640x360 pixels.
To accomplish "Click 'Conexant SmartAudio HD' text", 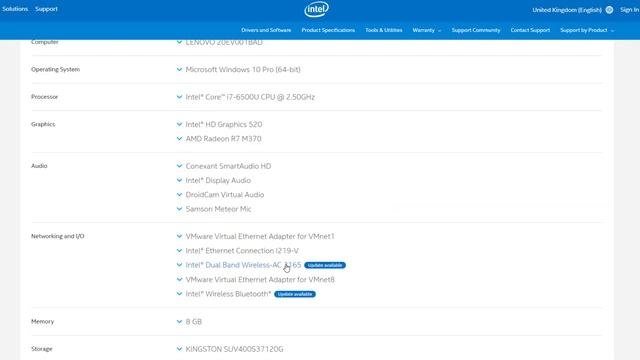I will 228,166.
